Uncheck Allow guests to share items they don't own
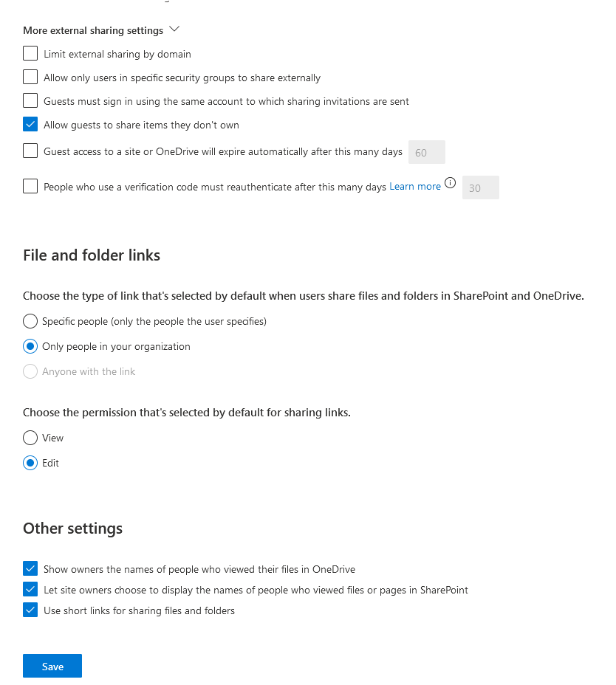616x685 pixels. 30,125
